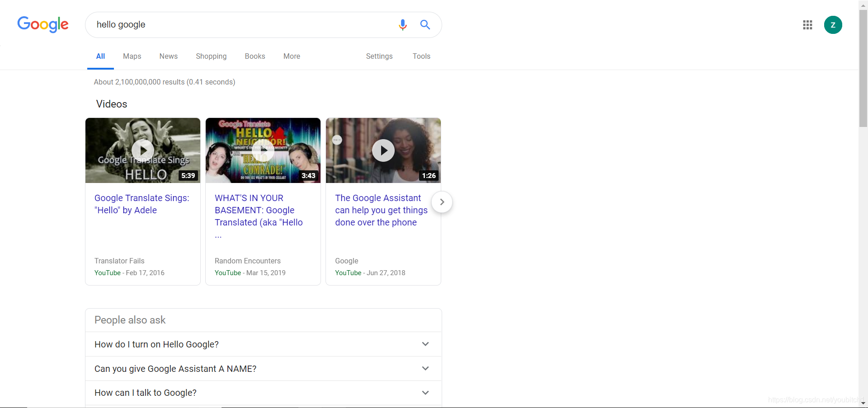Click the People also ask heading
This screenshot has height=408, width=868.
(130, 320)
